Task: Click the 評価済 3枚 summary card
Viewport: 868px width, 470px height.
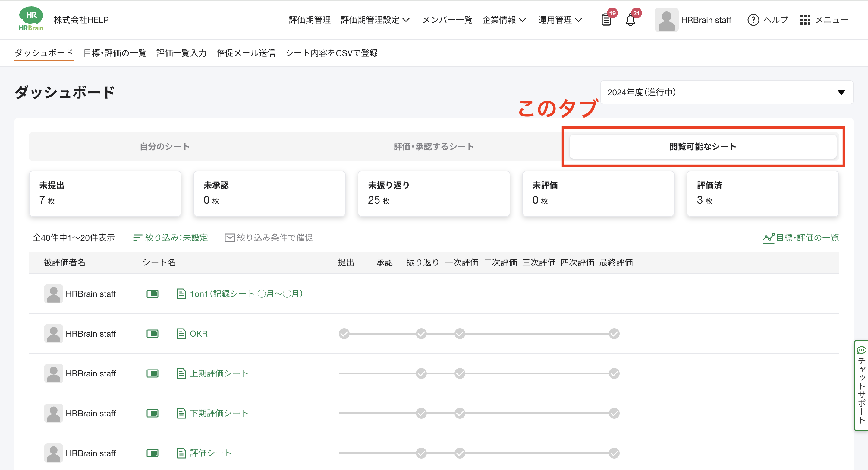Action: pyautogui.click(x=763, y=194)
